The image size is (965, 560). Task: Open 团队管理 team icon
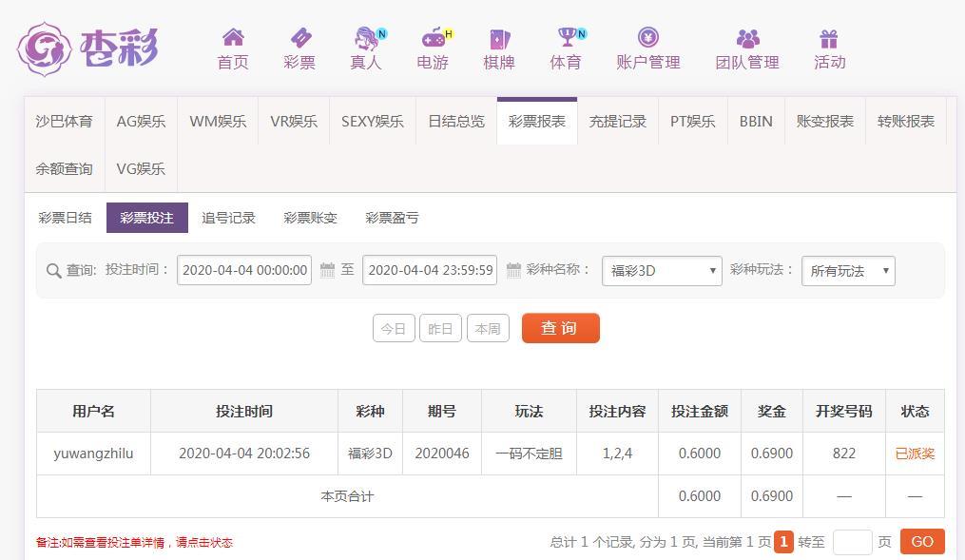coord(747,39)
